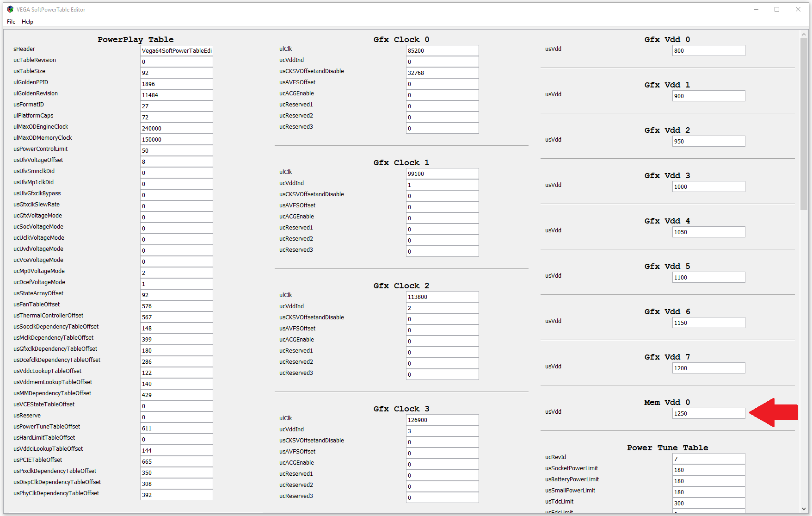Edit Gfx Vdd 7 usVdd value 1200
Screen dimensions: 812x516
pos(709,368)
